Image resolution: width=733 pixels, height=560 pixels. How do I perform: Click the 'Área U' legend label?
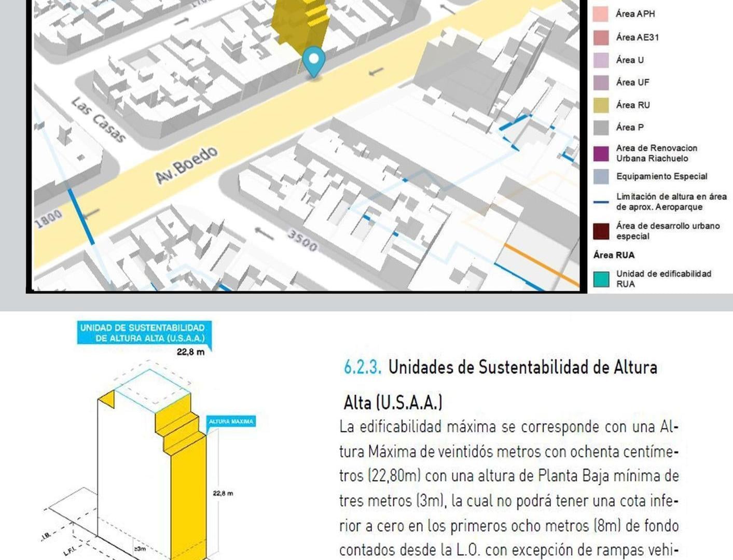tap(630, 60)
